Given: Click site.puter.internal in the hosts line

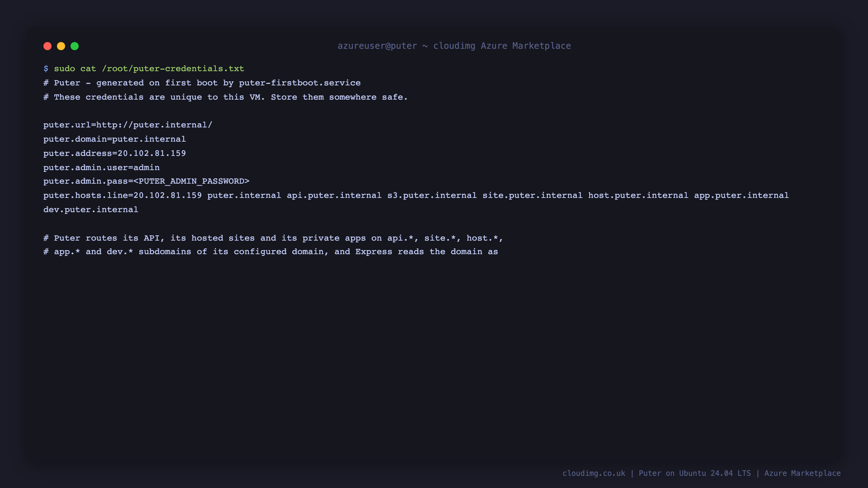Looking at the screenshot, I should coord(532,195).
